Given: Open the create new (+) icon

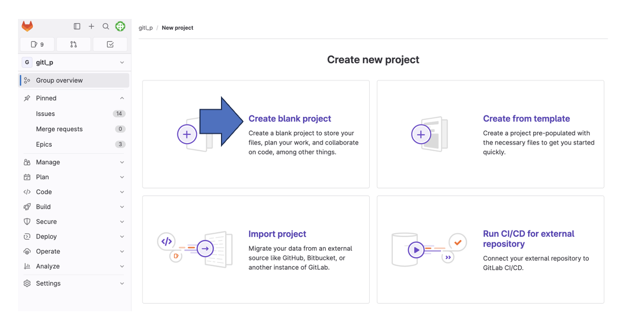Looking at the screenshot, I should [x=91, y=26].
